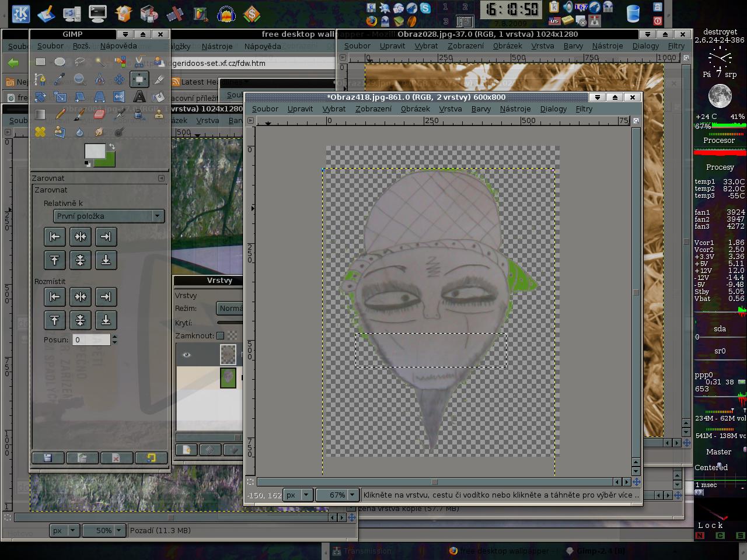
Task: Open the Zarovnat tab configuration menu arrow
Action: [162, 178]
